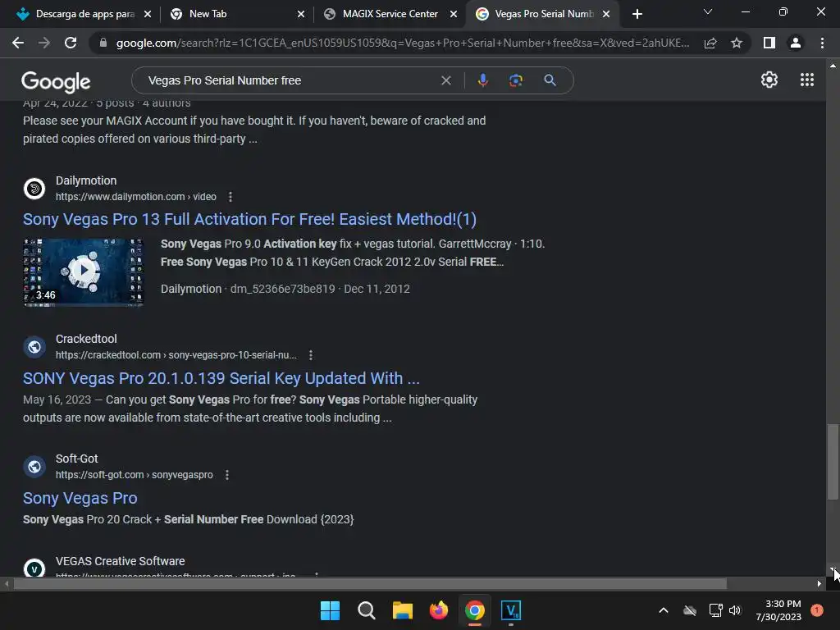Screen dimensions: 840x630
Task: Click scroll left arrow on horizontal scrollbar
Action: point(6,583)
